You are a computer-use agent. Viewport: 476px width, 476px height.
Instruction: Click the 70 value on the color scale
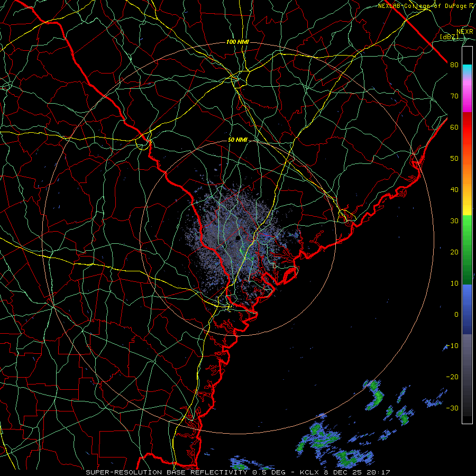pyautogui.click(x=454, y=96)
